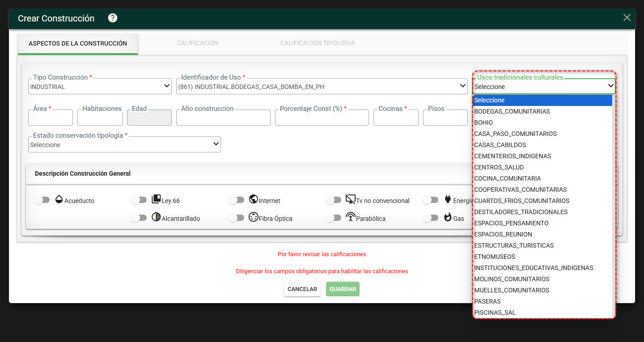Pick MOLINOS_COMUNITARIOS option
This screenshot has height=342, width=644.
[x=542, y=279]
